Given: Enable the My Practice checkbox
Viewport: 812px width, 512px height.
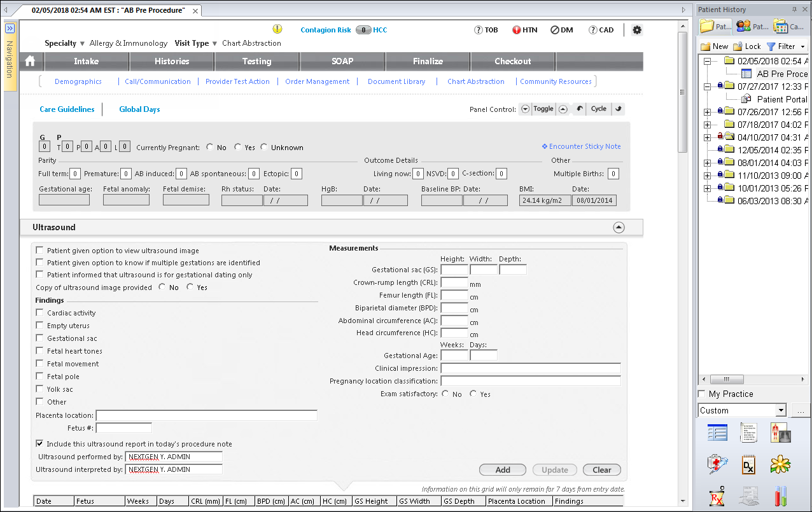Looking at the screenshot, I should coord(702,394).
